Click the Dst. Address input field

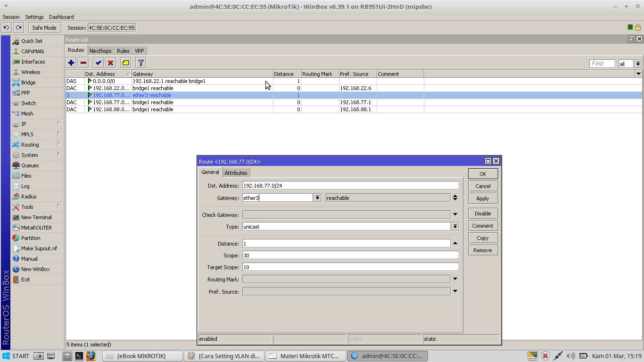[350, 186]
